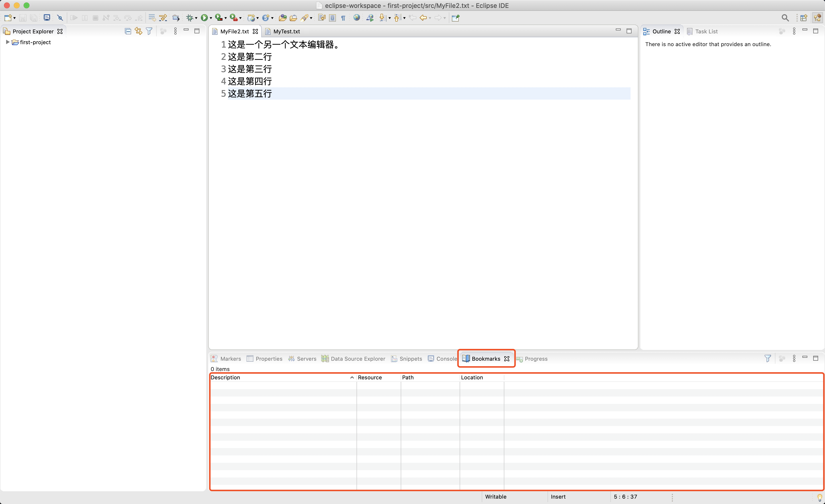Click the External Tools run icon
This screenshot has width=825, height=504.
pos(233,18)
